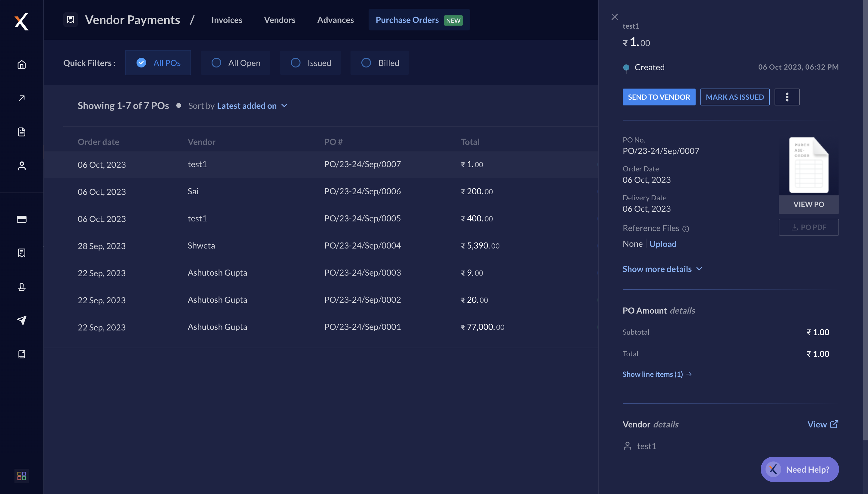Screen dimensions: 868x494
Task: Click the Vendor column header
Action: [201, 142]
